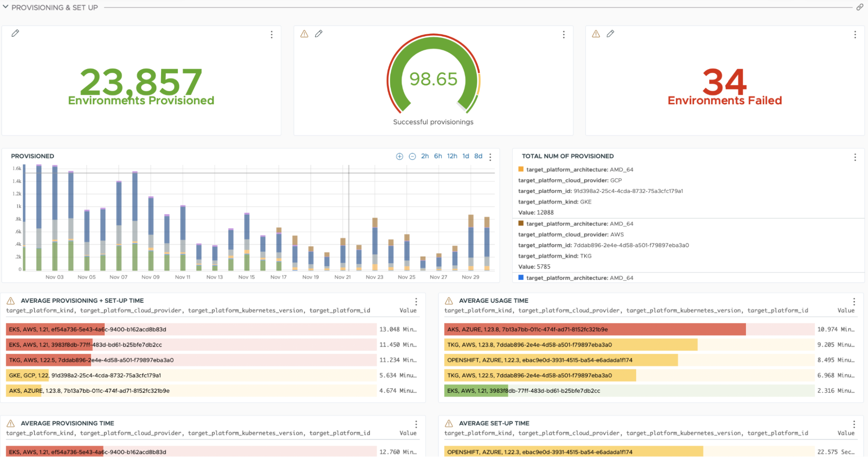
Task: Zoom out on the Provisioned chart
Action: pos(412,156)
